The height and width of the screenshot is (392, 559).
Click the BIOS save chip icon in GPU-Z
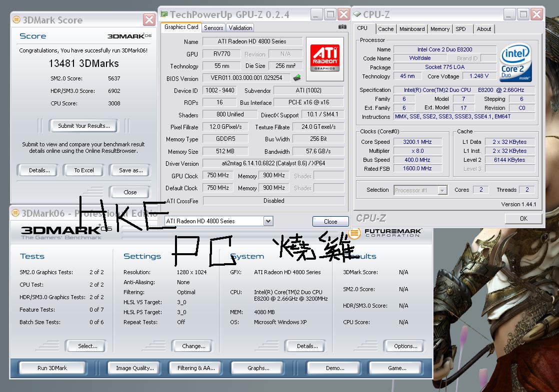click(x=297, y=77)
